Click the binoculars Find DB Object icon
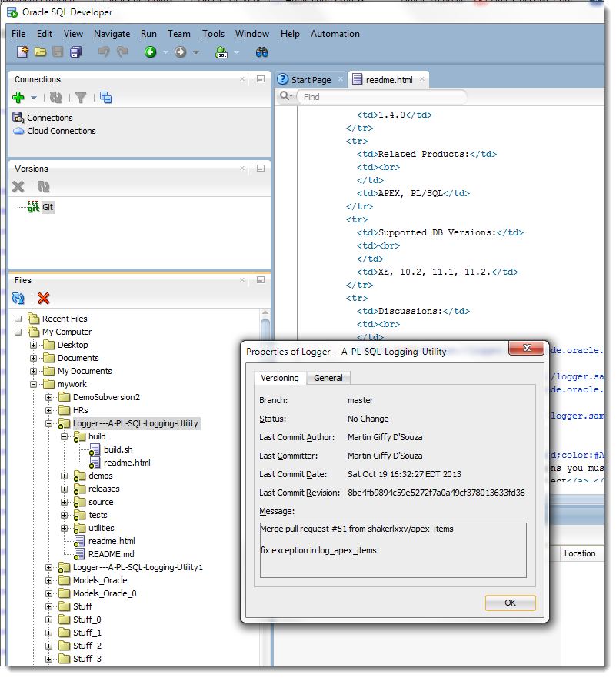 coord(261,52)
